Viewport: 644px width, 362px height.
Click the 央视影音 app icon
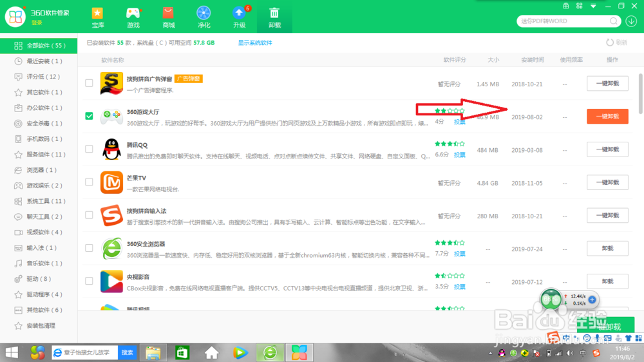[111, 281]
